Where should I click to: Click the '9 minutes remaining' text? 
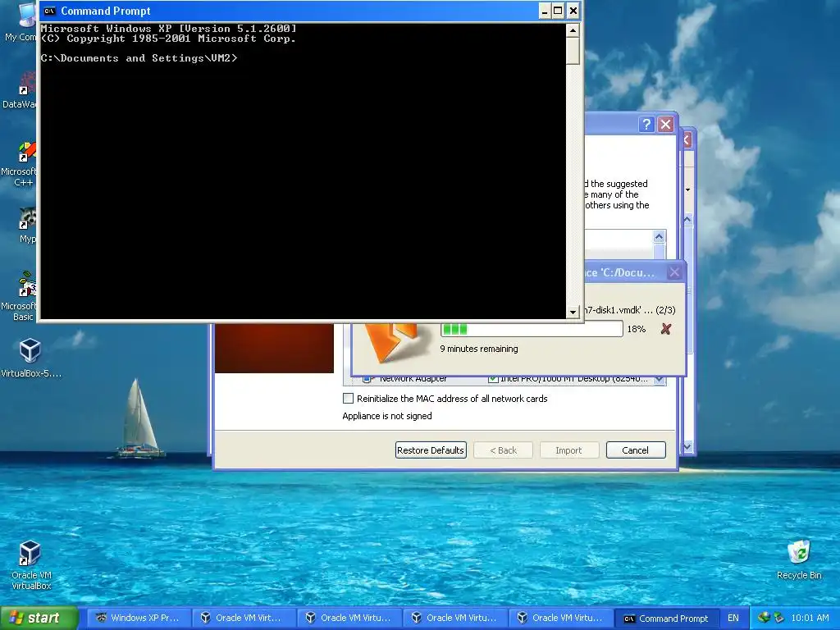tap(479, 349)
